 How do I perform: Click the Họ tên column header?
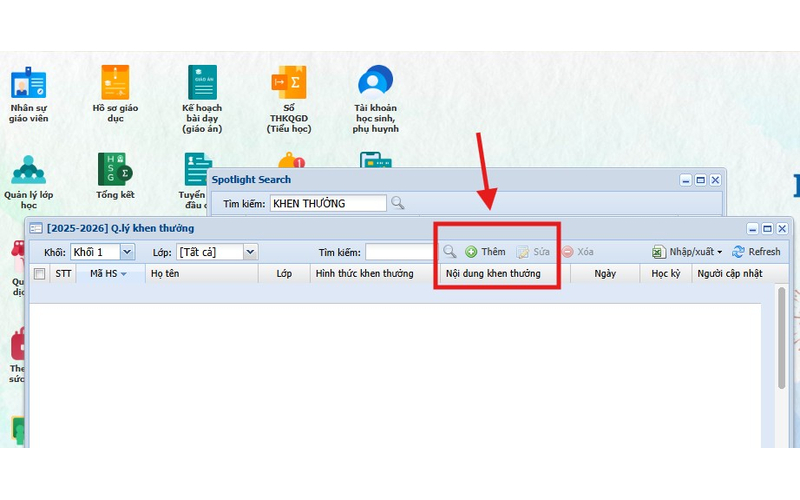pyautogui.click(x=202, y=273)
